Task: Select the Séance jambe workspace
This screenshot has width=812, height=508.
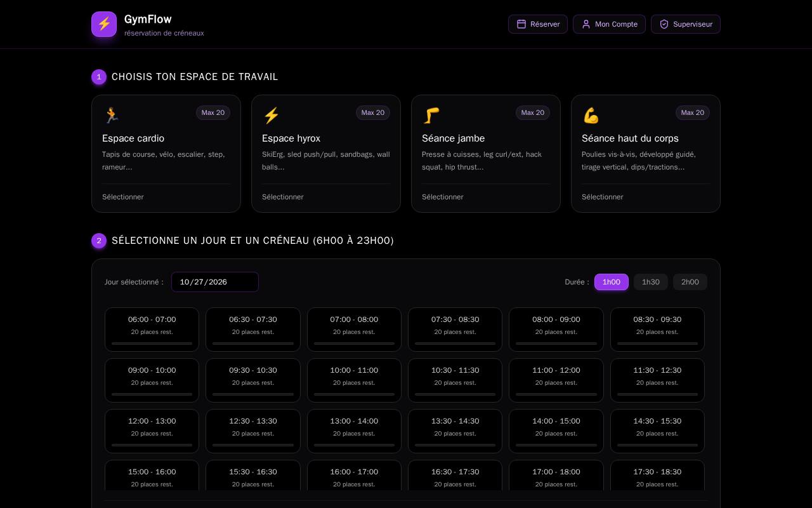Action: (486, 154)
